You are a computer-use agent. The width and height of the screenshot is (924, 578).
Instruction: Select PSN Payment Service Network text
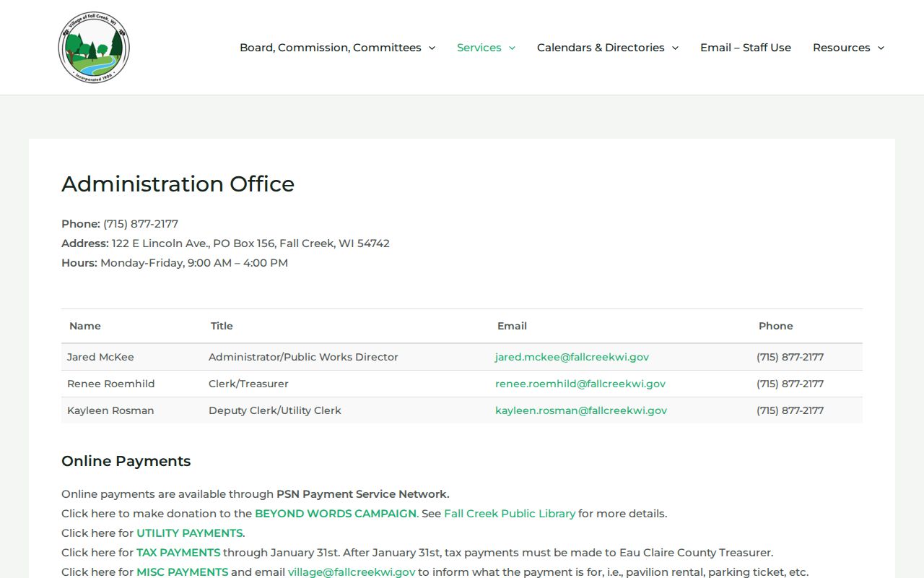coord(362,494)
